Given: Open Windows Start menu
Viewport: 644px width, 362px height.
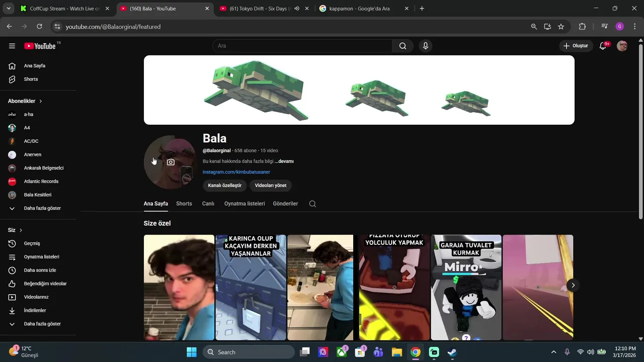Looking at the screenshot, I should pyautogui.click(x=192, y=352).
